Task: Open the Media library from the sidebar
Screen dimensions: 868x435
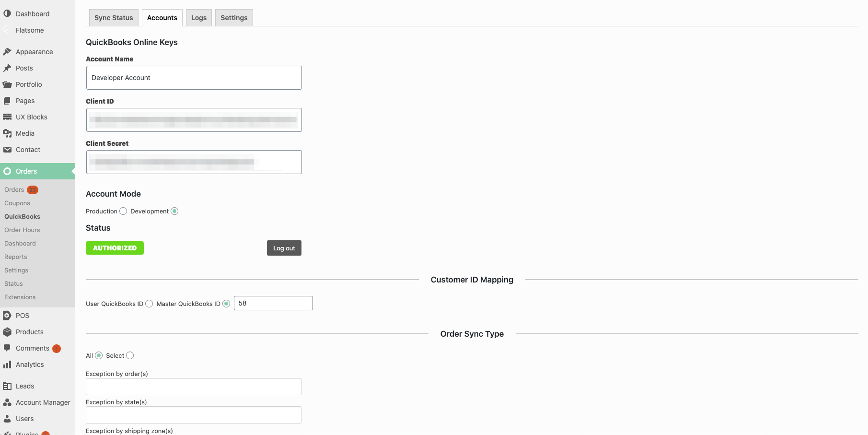Action: pyautogui.click(x=8, y=133)
